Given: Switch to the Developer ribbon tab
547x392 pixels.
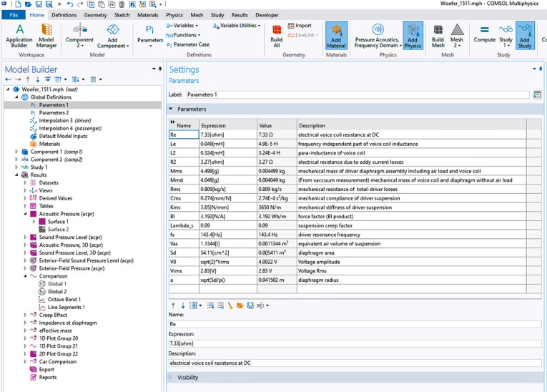Looking at the screenshot, I should 267,15.
